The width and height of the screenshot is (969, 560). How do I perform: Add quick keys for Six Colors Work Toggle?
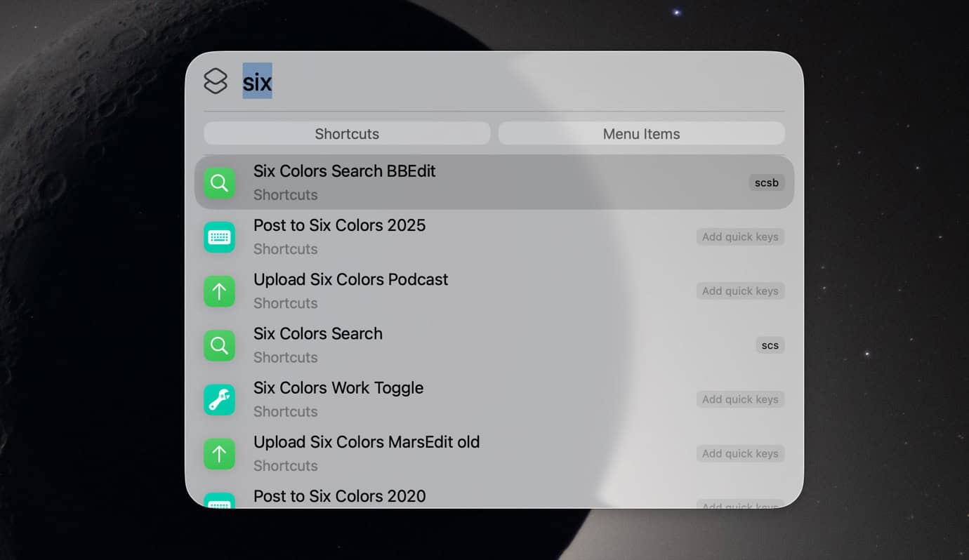[x=740, y=399]
